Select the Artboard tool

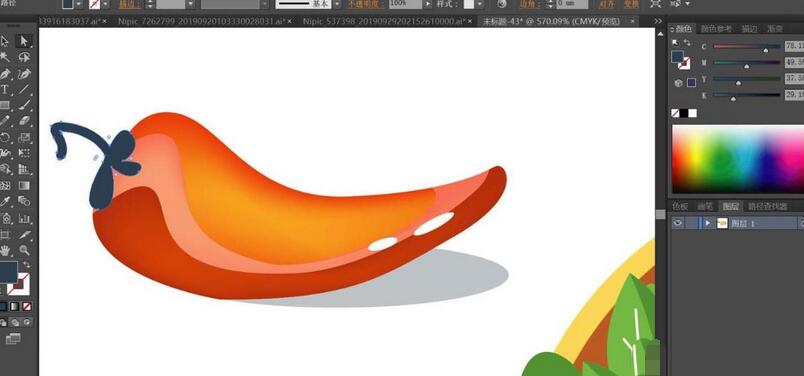pos(5,235)
